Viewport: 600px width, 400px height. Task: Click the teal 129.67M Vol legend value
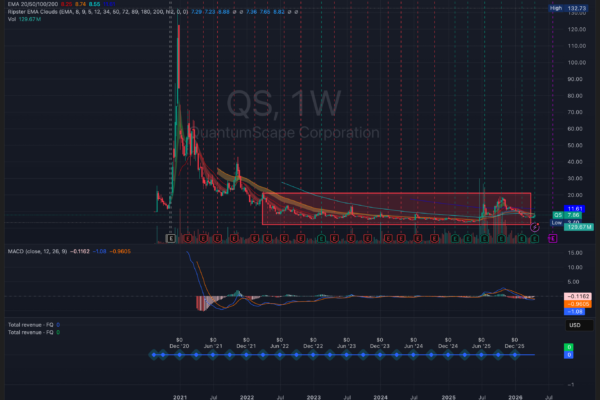[x=30, y=19]
